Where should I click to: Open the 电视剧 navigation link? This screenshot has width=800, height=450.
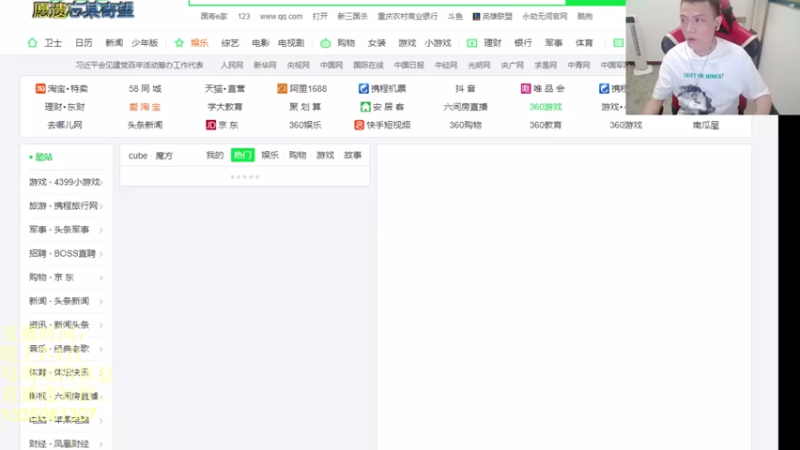click(x=291, y=43)
